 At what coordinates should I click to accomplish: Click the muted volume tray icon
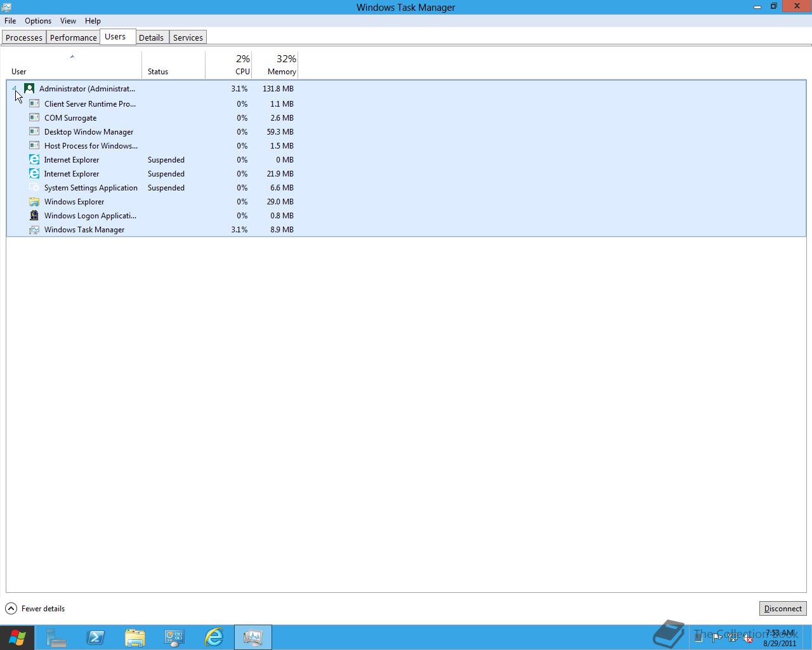(749, 638)
